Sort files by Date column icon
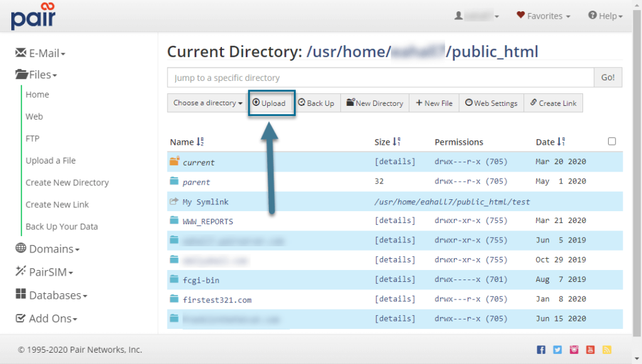Viewport: 642px width, 364px height. click(x=561, y=142)
